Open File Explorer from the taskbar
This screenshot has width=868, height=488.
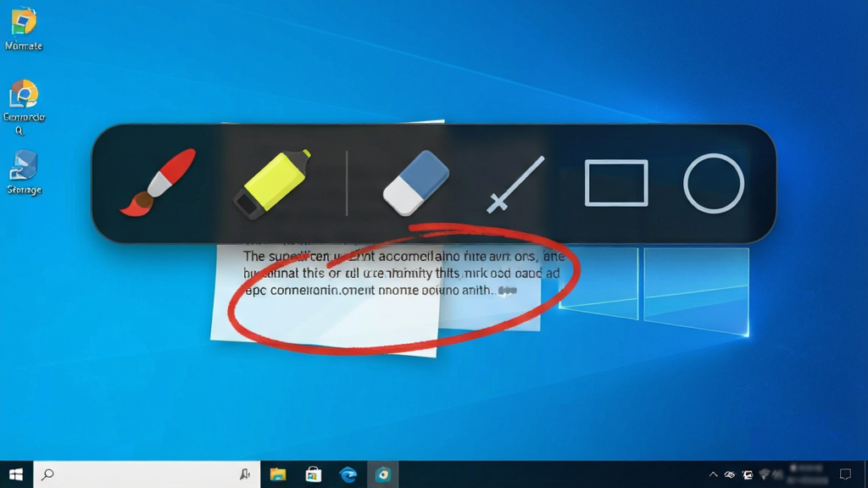pos(278,474)
